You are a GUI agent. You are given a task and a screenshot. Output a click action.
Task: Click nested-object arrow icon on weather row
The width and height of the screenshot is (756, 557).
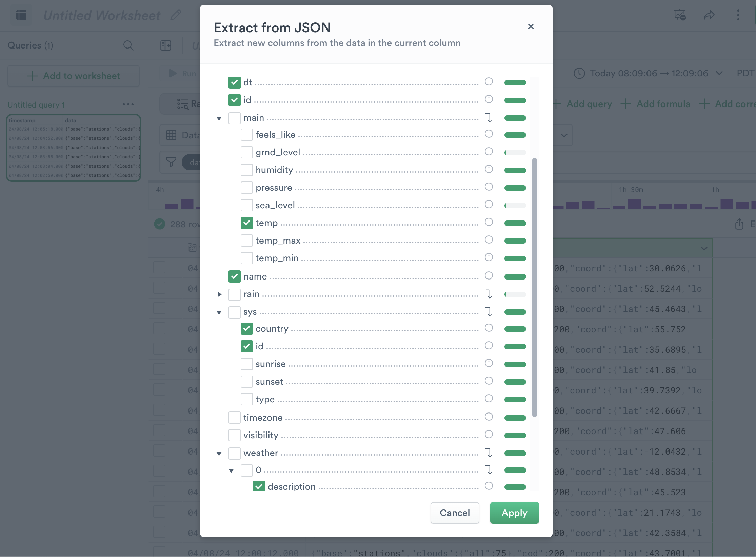[x=489, y=453]
